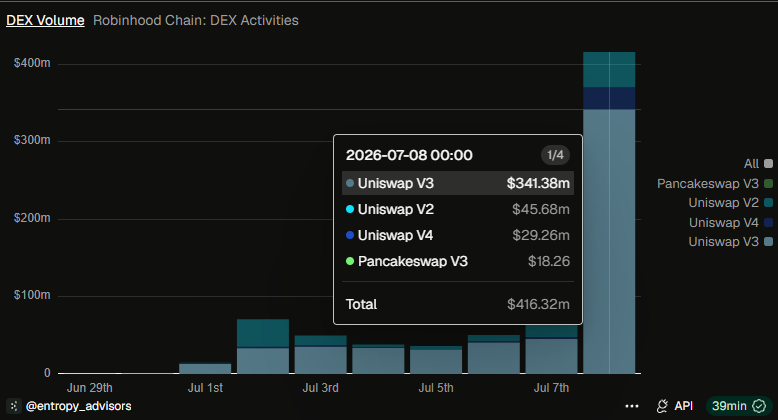Click the verified checkmark icon next to 39min
The image size is (778, 420).
759,406
